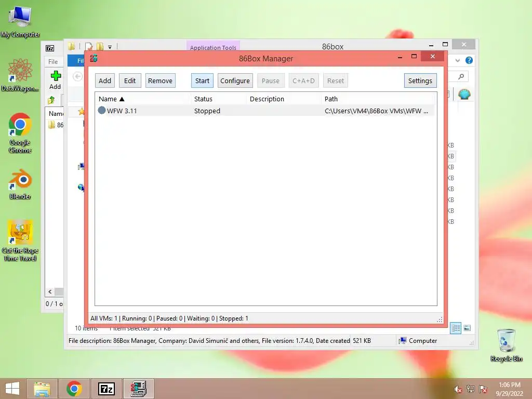Screen dimensions: 532x399
Task: Click the 7-Zip window title icon
Action: pyautogui.click(x=50, y=48)
